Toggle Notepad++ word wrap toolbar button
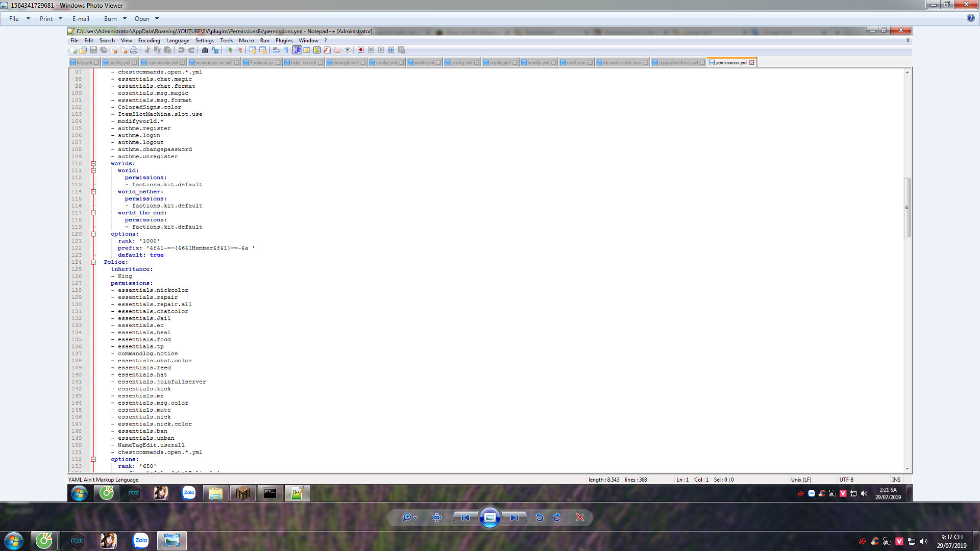980x551 pixels. tap(276, 50)
